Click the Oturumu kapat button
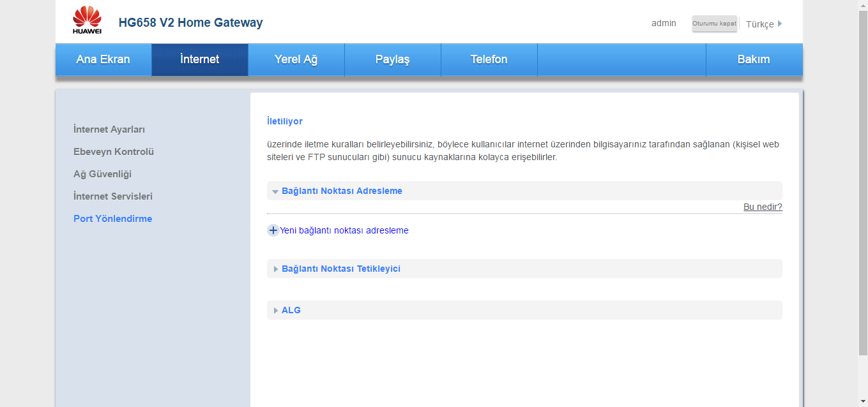 (714, 24)
